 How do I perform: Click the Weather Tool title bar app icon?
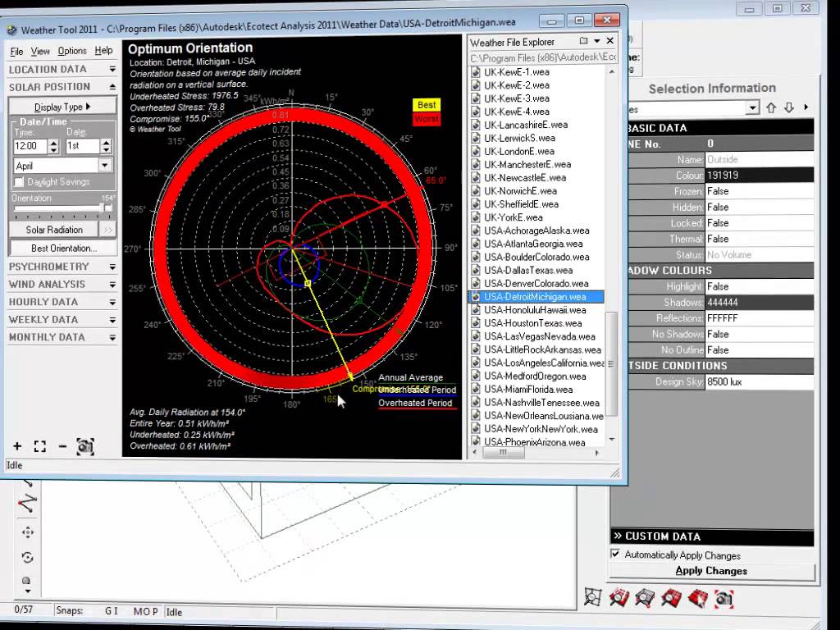11,30
